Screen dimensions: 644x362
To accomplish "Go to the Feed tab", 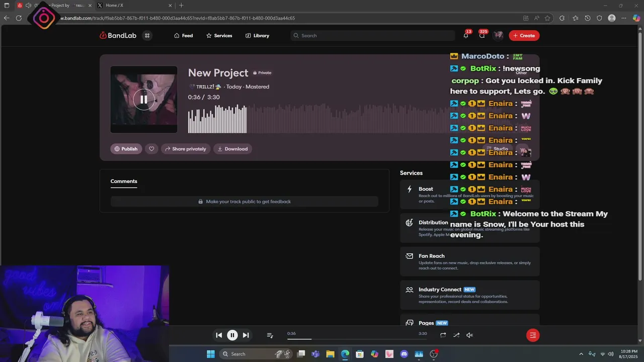I will (x=183, y=36).
